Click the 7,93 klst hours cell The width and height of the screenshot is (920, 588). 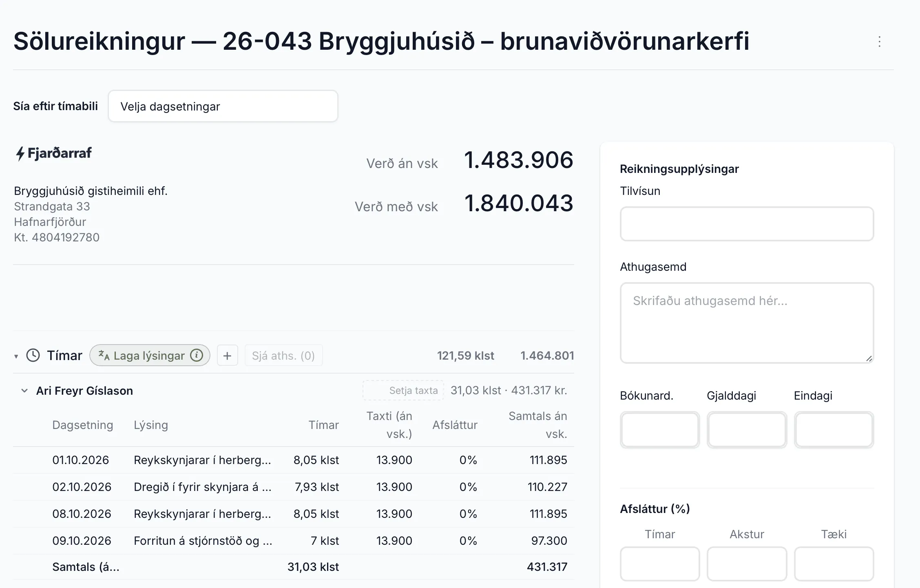(x=317, y=487)
